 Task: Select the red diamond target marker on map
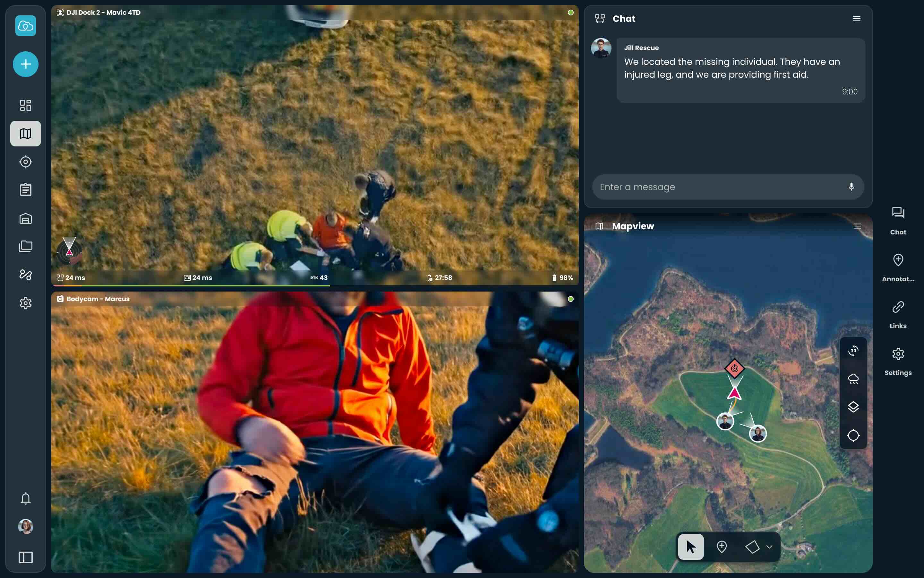[x=734, y=369]
